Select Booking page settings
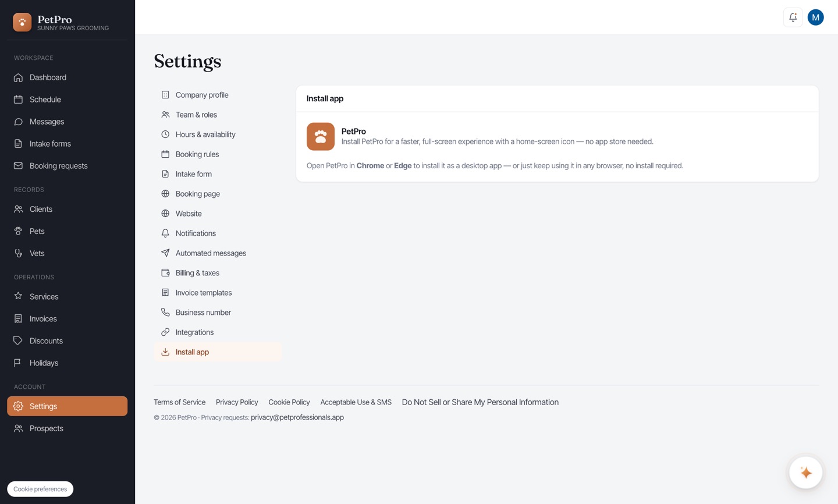This screenshot has height=504, width=838. click(x=218, y=194)
